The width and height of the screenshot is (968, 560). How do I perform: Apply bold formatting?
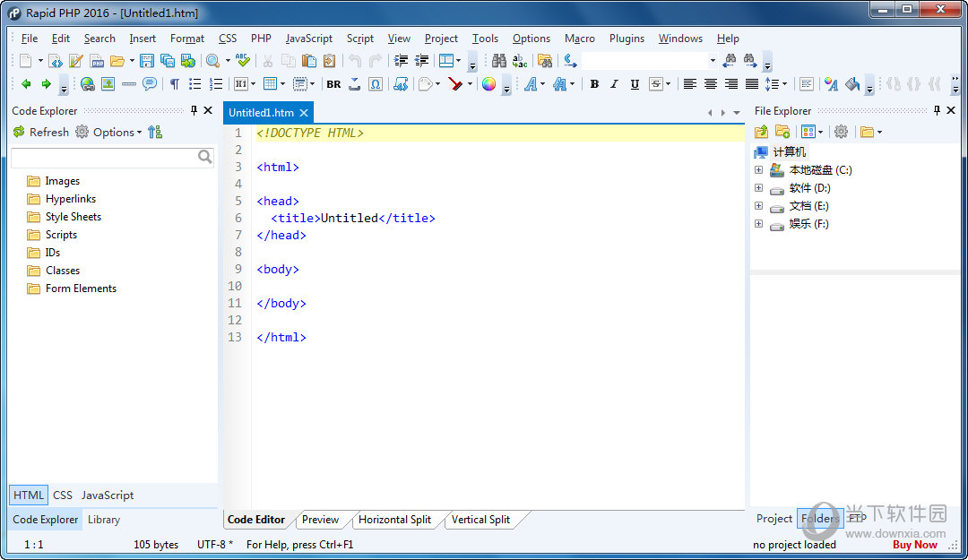coord(594,84)
